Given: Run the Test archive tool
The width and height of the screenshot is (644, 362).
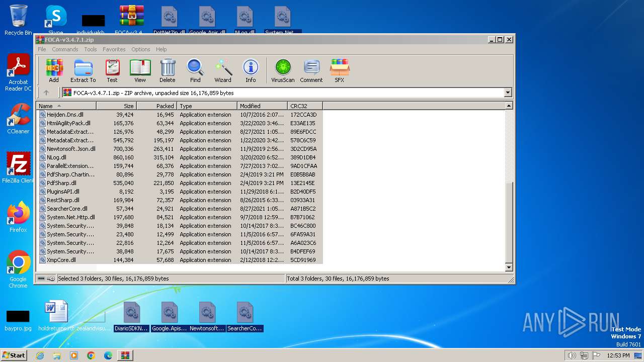Looking at the screenshot, I should point(112,71).
